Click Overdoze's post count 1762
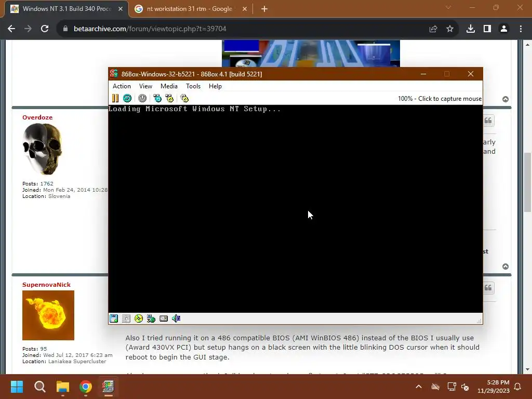The width and height of the screenshot is (532, 399). tap(47, 183)
